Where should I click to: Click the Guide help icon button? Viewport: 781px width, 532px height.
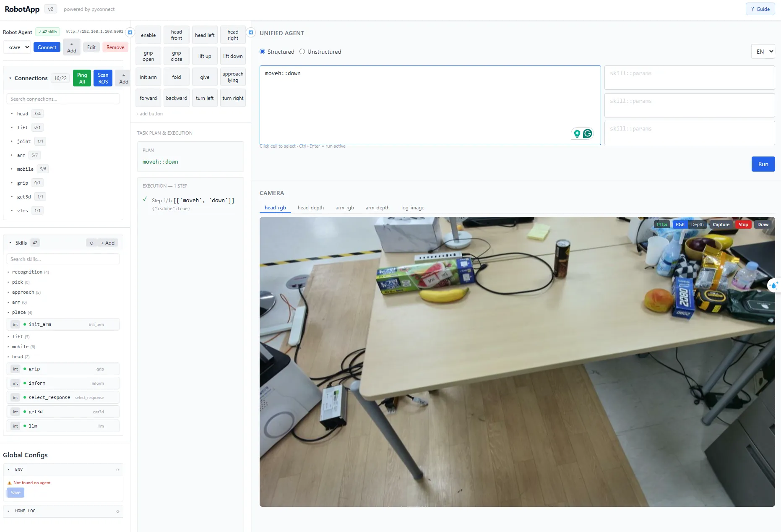(x=760, y=9)
